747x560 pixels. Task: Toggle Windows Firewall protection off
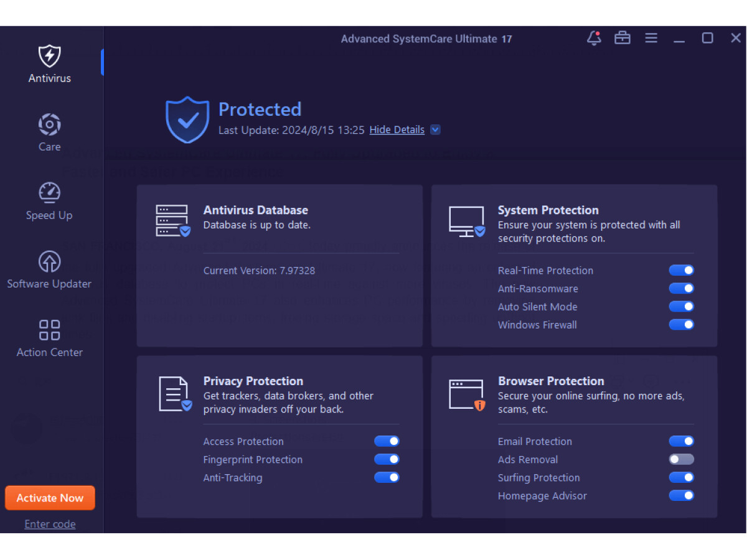point(681,324)
